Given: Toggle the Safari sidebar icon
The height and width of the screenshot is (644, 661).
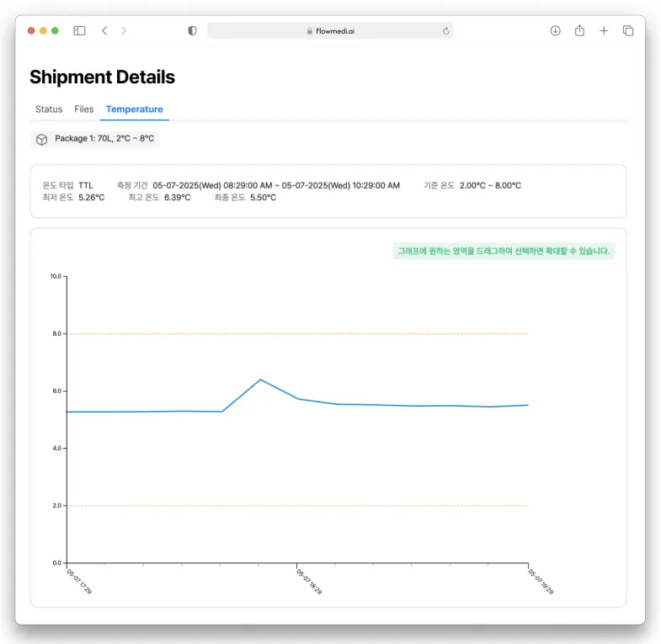Looking at the screenshot, I should point(79,30).
